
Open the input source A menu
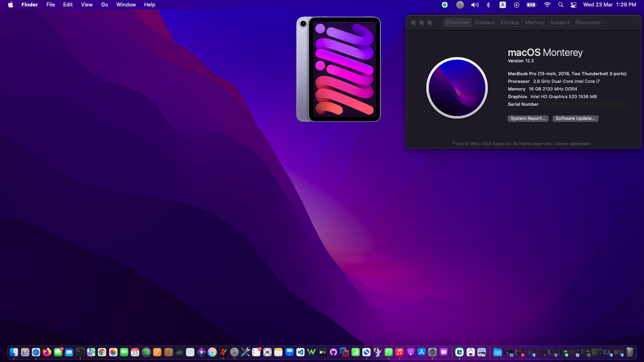[x=503, y=5]
